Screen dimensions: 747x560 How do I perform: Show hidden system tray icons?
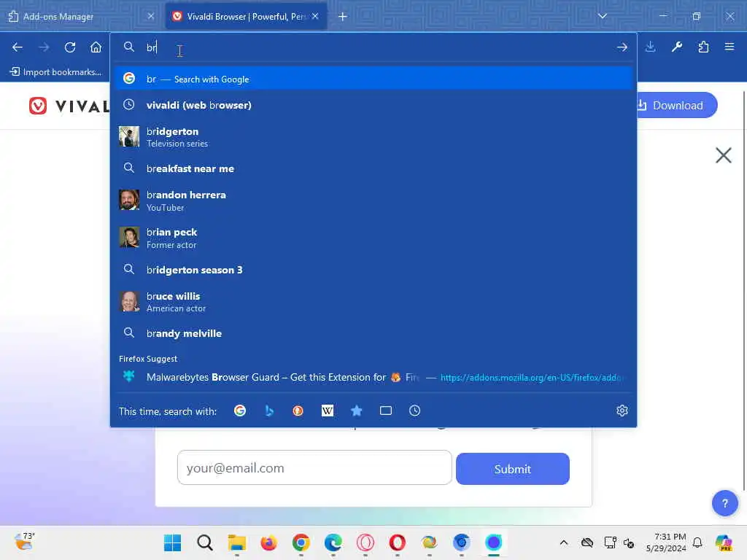pyautogui.click(x=564, y=542)
